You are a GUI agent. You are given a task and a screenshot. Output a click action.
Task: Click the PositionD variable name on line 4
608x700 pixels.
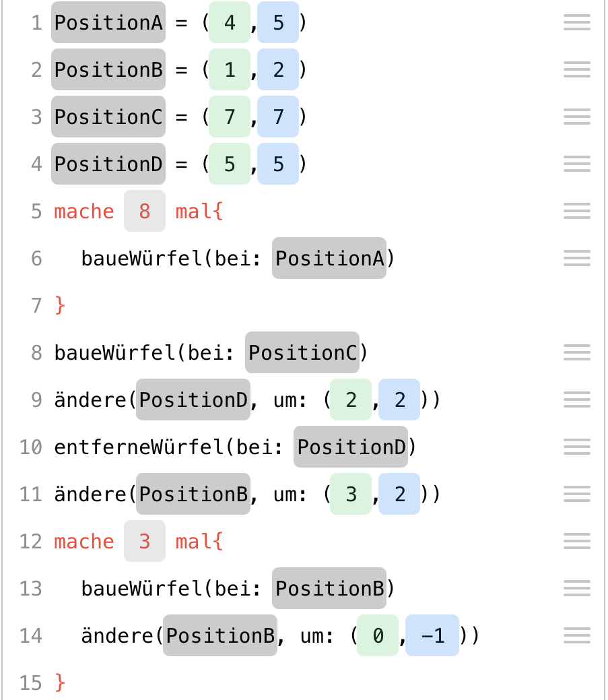(x=108, y=164)
